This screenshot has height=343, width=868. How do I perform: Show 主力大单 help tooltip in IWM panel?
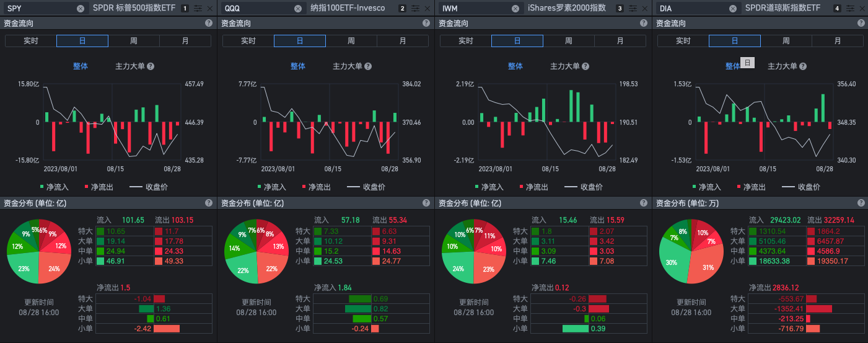pos(585,66)
